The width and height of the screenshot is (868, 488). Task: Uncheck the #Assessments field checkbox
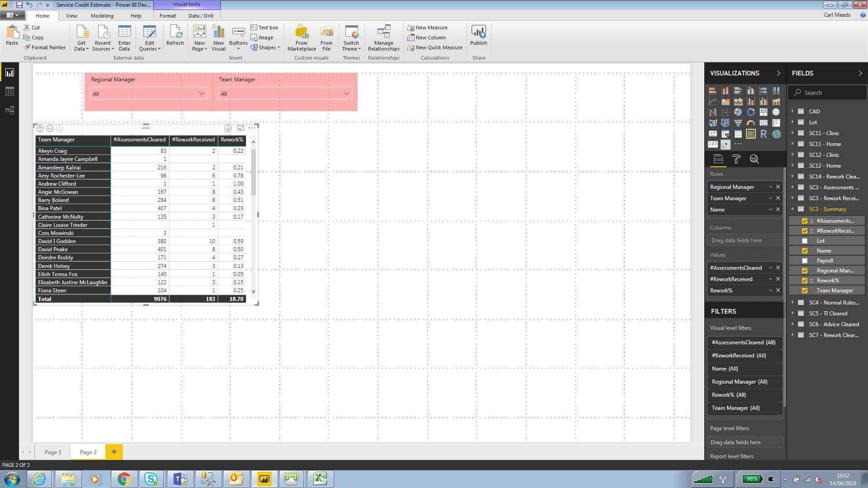805,221
